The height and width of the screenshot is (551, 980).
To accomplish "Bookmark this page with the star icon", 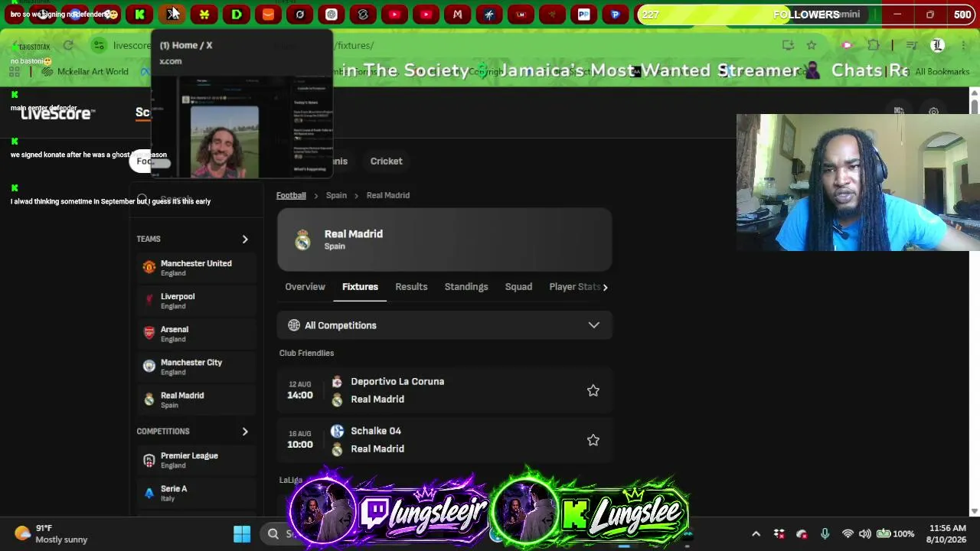I will coord(812,45).
